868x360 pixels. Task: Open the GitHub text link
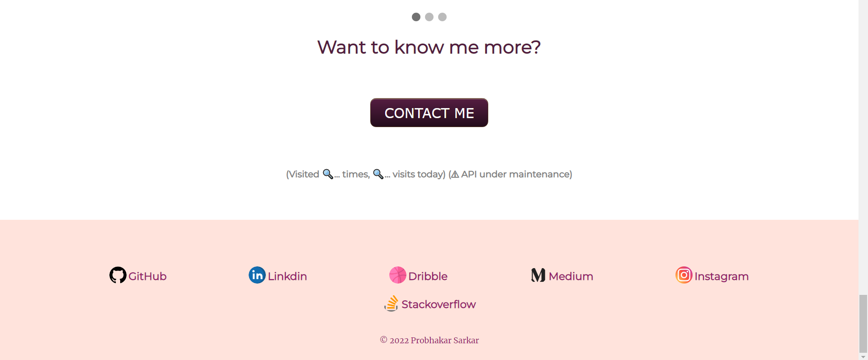[147, 276]
